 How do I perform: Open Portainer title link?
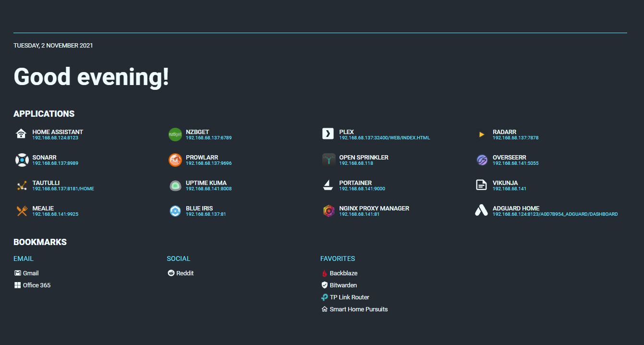pyautogui.click(x=356, y=183)
